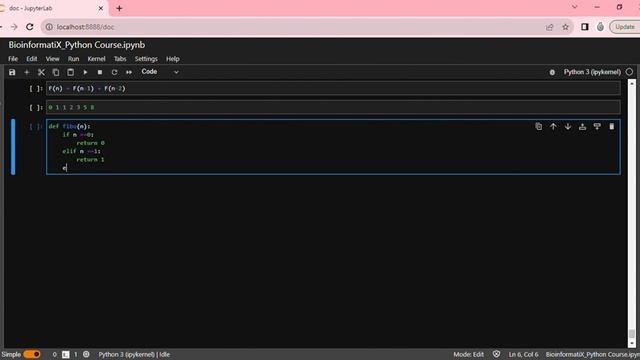Restart the kernel with the circular arrow icon

[x=114, y=72]
